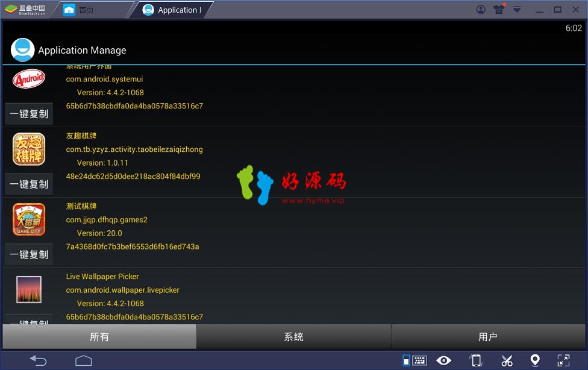Screen dimensions: 588x370
Task: Copy info for 测试棋牌 app
Action: pos(29,254)
